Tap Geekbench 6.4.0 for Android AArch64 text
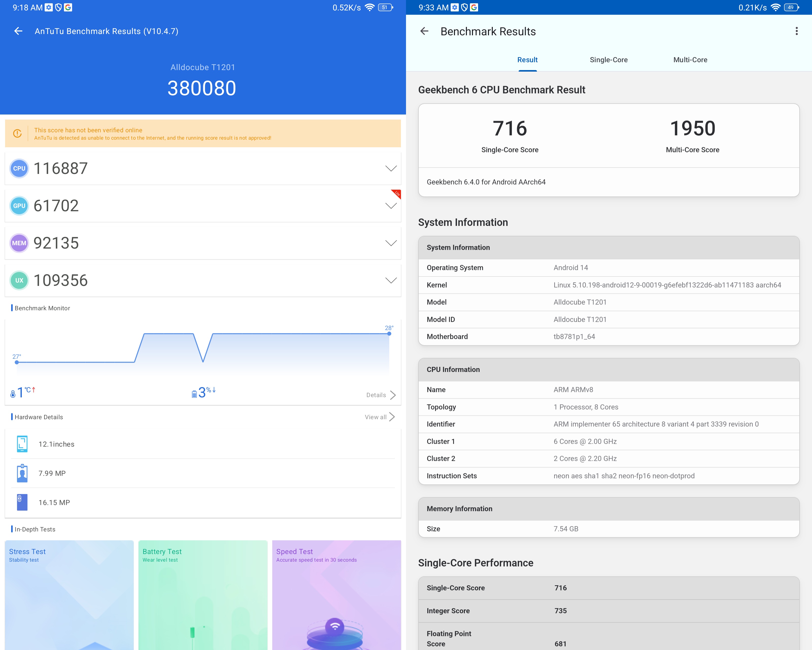The image size is (812, 650). tap(486, 182)
